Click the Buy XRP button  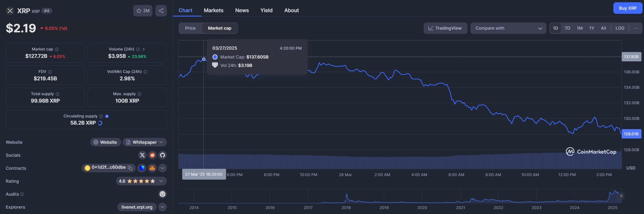tap(628, 8)
